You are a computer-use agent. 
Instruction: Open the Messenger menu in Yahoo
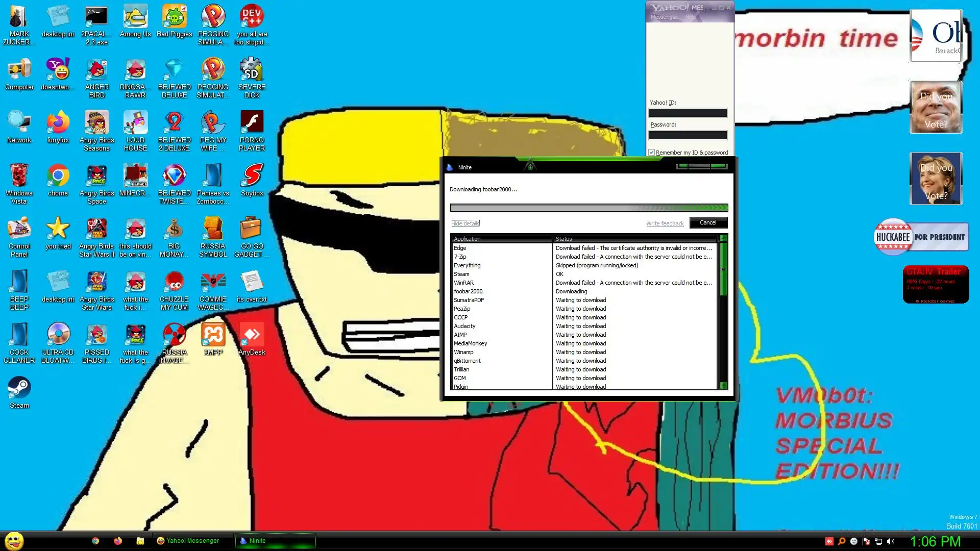tap(664, 17)
